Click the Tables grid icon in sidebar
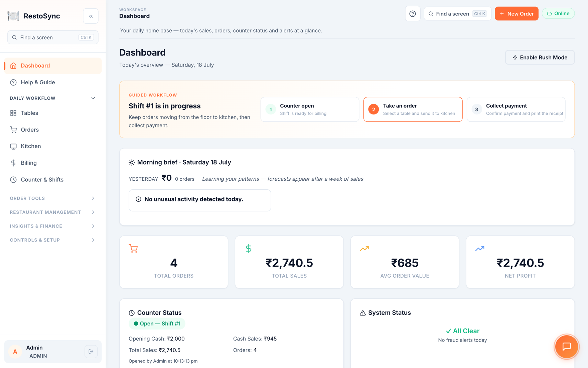The image size is (588, 368). [x=13, y=113]
